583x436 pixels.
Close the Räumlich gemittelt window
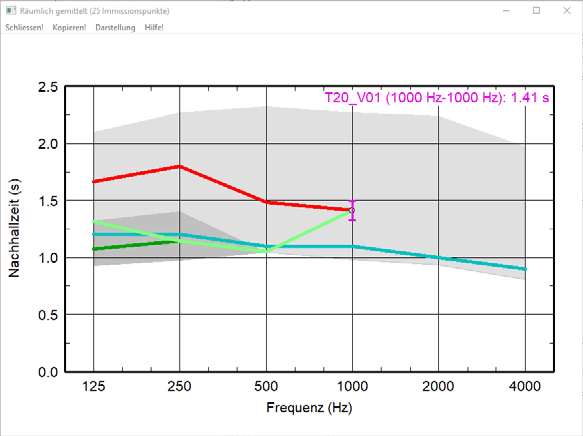coord(567,11)
